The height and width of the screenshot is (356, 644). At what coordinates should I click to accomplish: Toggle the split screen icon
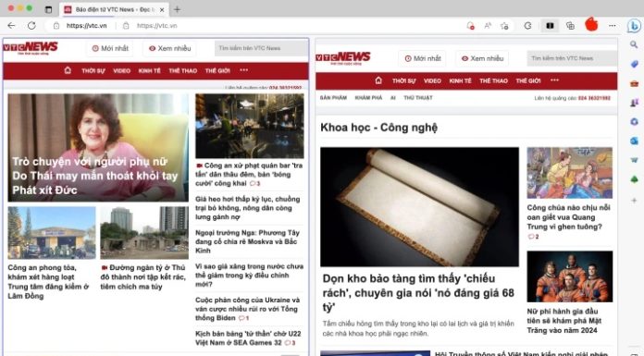click(550, 26)
